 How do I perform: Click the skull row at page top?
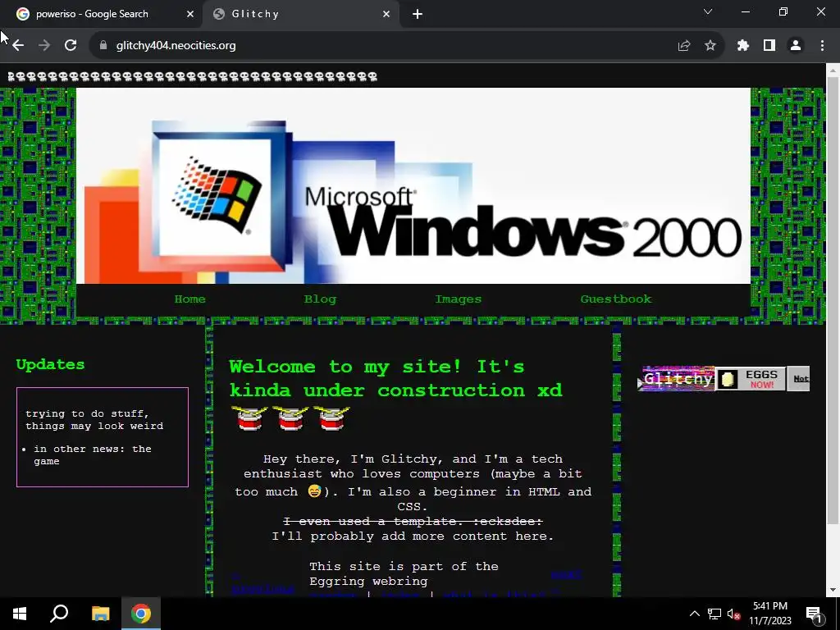[x=193, y=76]
